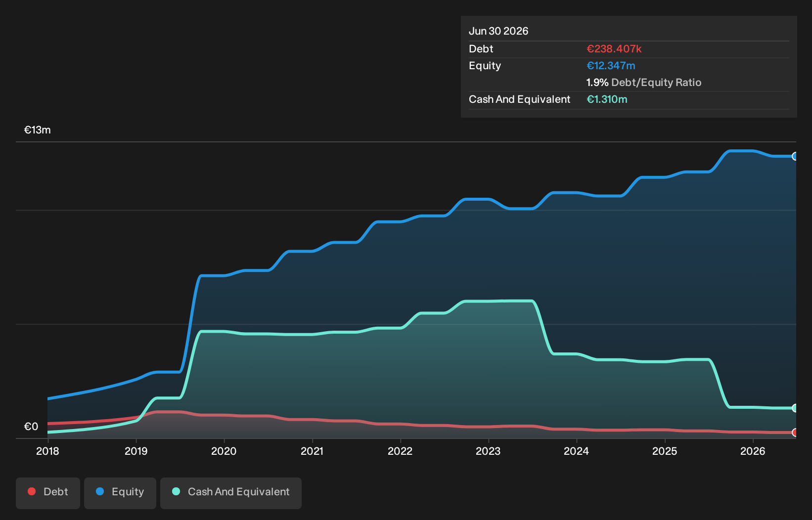Toggle the Equity series legend button

(120, 493)
